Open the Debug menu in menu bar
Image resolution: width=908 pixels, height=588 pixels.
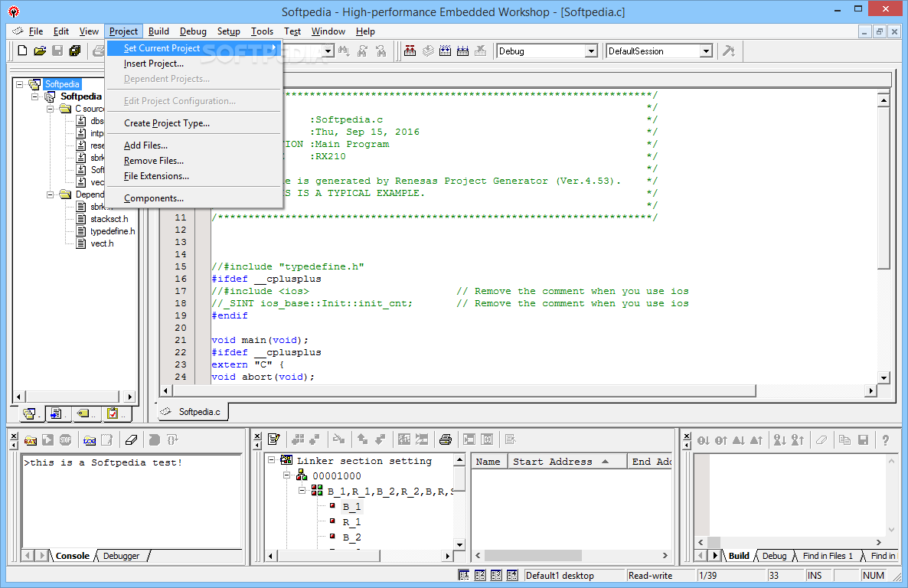[193, 31]
